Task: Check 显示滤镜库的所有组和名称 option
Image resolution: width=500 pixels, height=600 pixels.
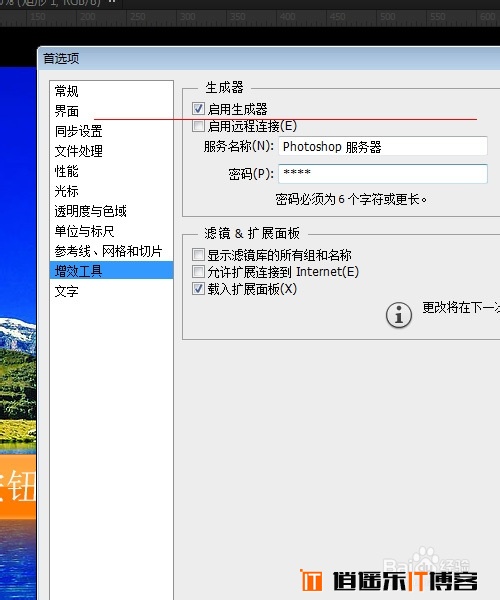Action: pyautogui.click(x=198, y=254)
